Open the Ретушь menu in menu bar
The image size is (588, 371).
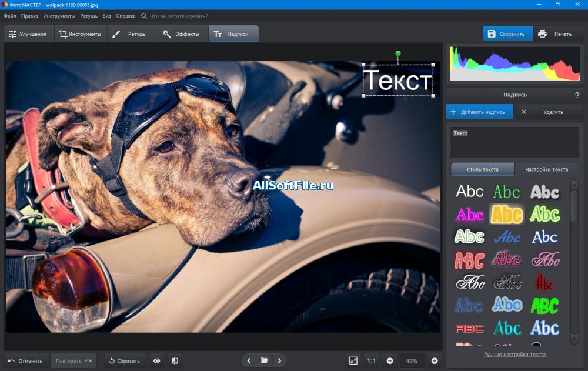pyautogui.click(x=89, y=16)
